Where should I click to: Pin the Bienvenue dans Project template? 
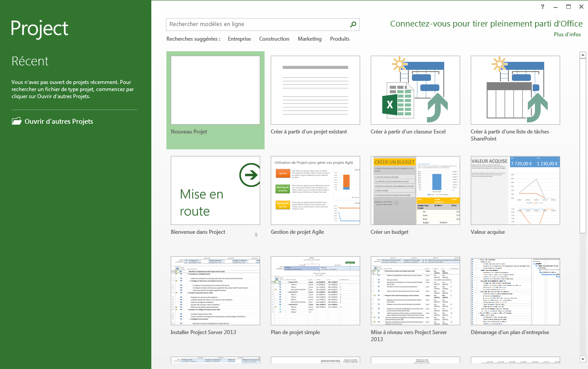256,235
